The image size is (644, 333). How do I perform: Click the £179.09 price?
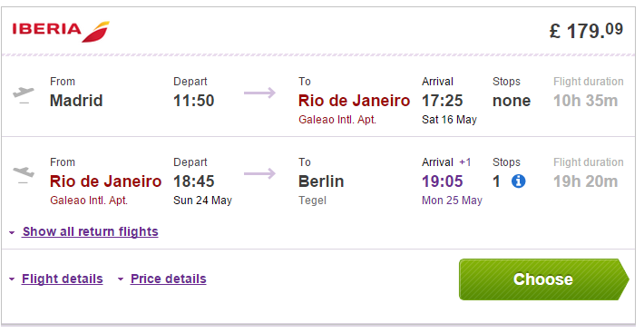coord(586,30)
